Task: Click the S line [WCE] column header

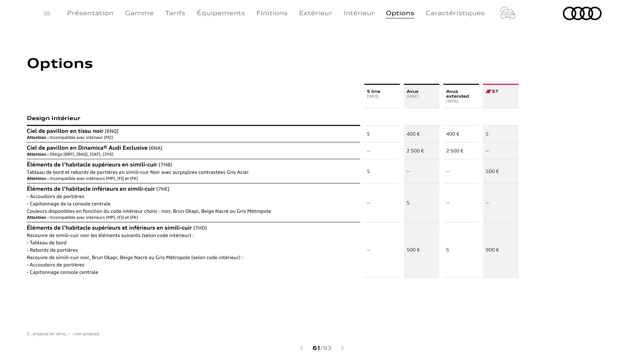Action: [382, 96]
